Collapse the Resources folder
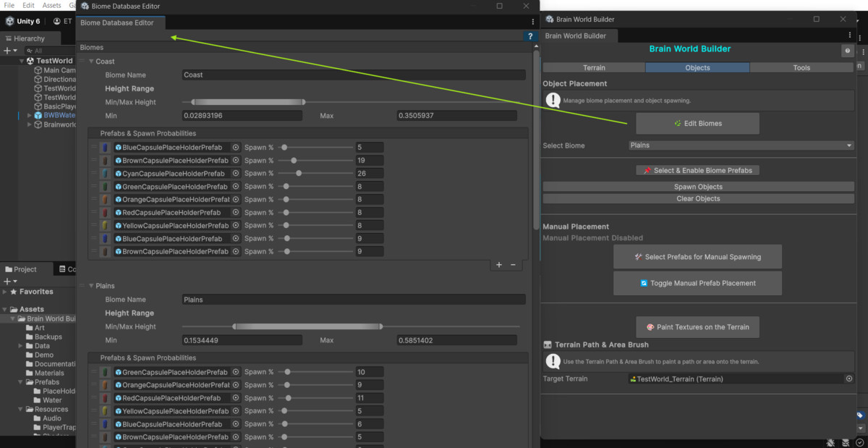868x448 pixels. 21,409
